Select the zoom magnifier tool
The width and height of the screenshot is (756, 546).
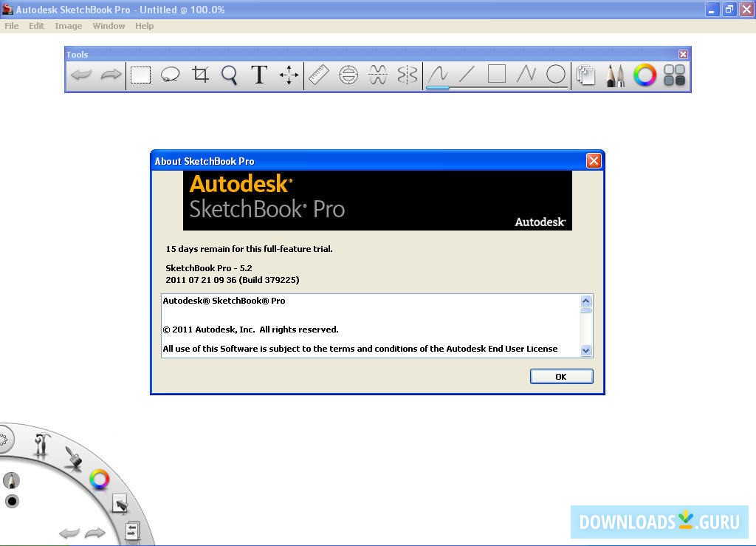[x=229, y=75]
